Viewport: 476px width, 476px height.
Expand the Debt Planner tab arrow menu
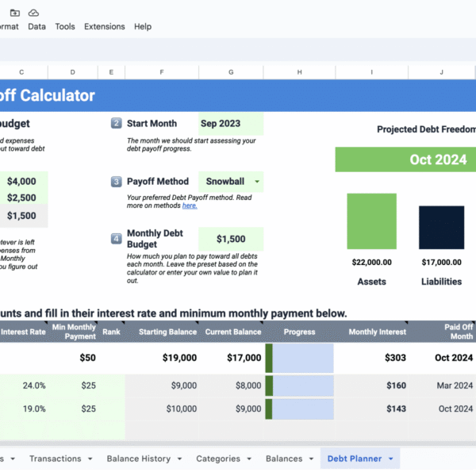tap(390, 459)
